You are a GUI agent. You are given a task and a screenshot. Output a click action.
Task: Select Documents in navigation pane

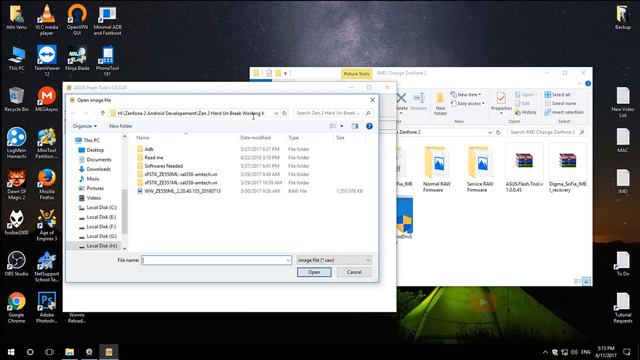tap(94, 160)
